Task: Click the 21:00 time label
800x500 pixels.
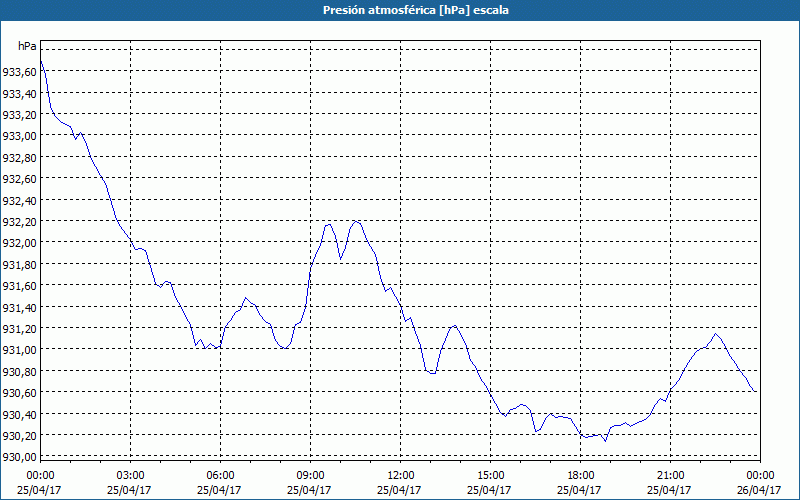Action: coord(670,476)
